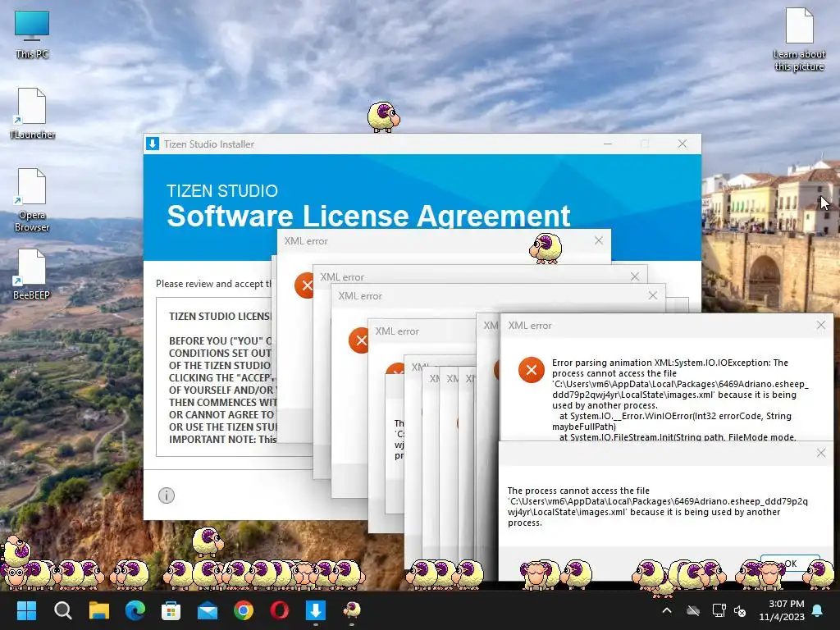
Task: Close the XML error dialog with the IOException text
Action: point(820,325)
